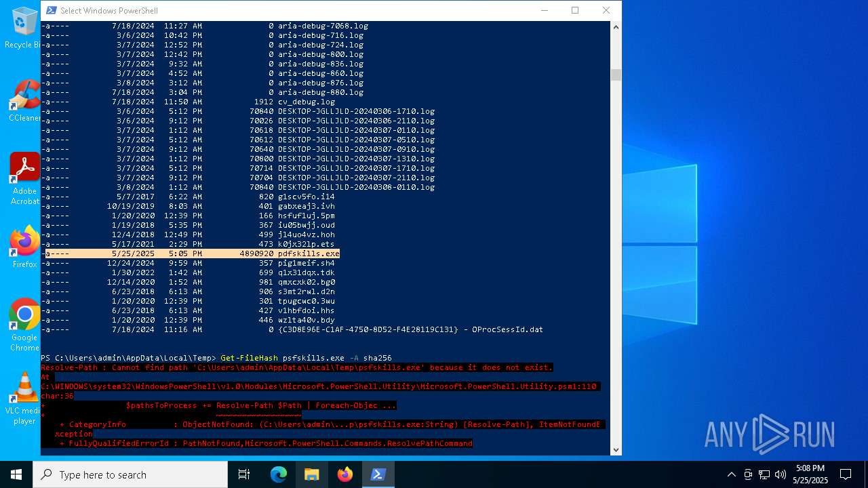The image size is (868, 488).
Task: Open the volume control tray icon
Action: (781, 474)
